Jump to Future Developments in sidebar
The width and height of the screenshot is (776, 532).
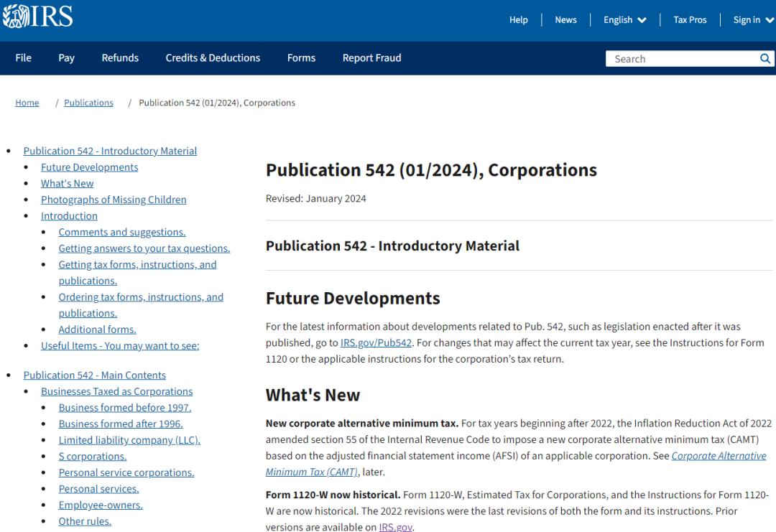point(90,167)
